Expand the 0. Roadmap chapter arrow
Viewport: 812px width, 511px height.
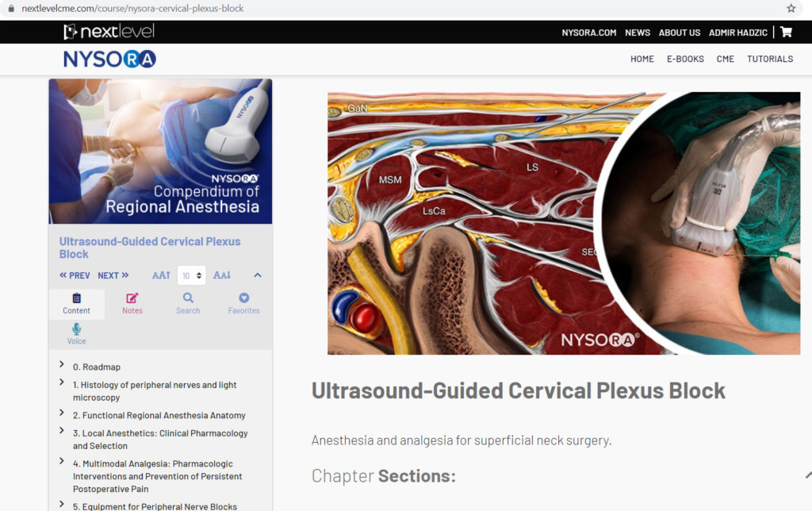pos(62,364)
